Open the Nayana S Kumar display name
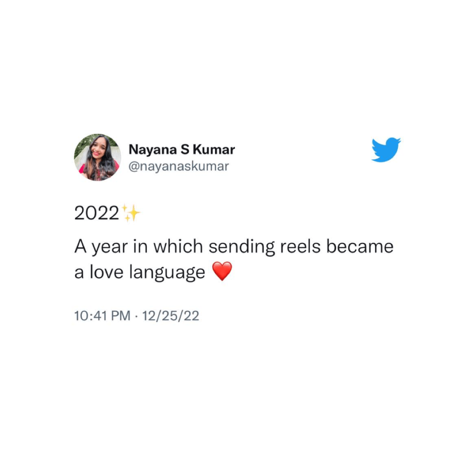 click(182, 150)
